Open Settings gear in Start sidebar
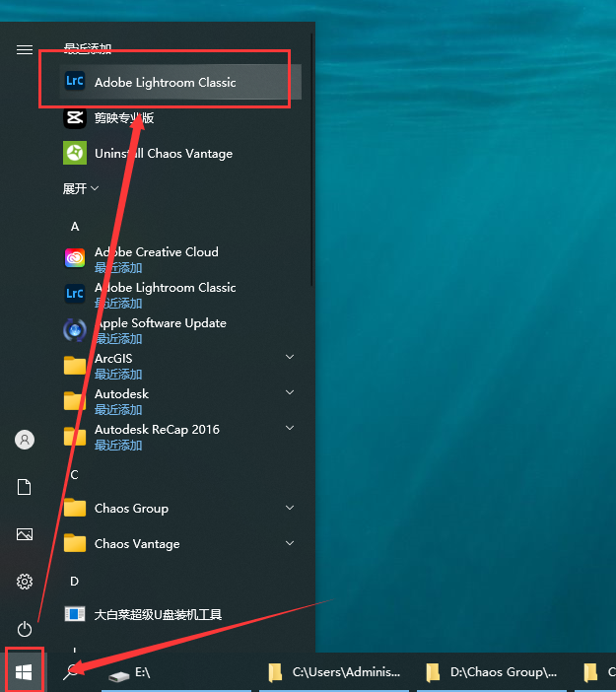Screen dimensions: 616x692 [25, 582]
